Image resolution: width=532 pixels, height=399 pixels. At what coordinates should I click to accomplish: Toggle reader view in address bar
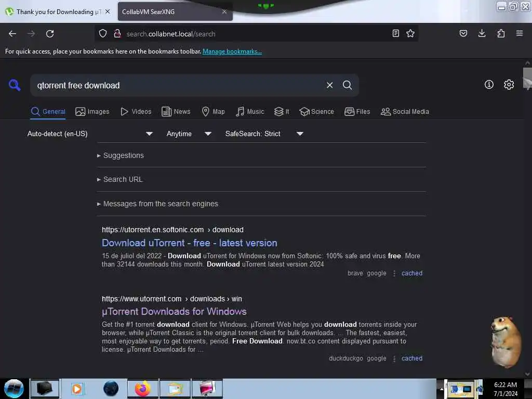[x=395, y=33]
